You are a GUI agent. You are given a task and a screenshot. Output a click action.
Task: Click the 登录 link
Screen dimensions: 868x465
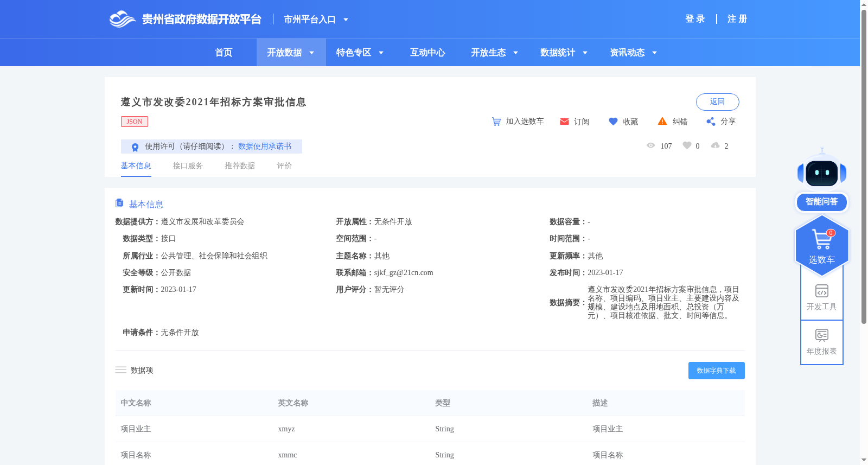pos(695,19)
